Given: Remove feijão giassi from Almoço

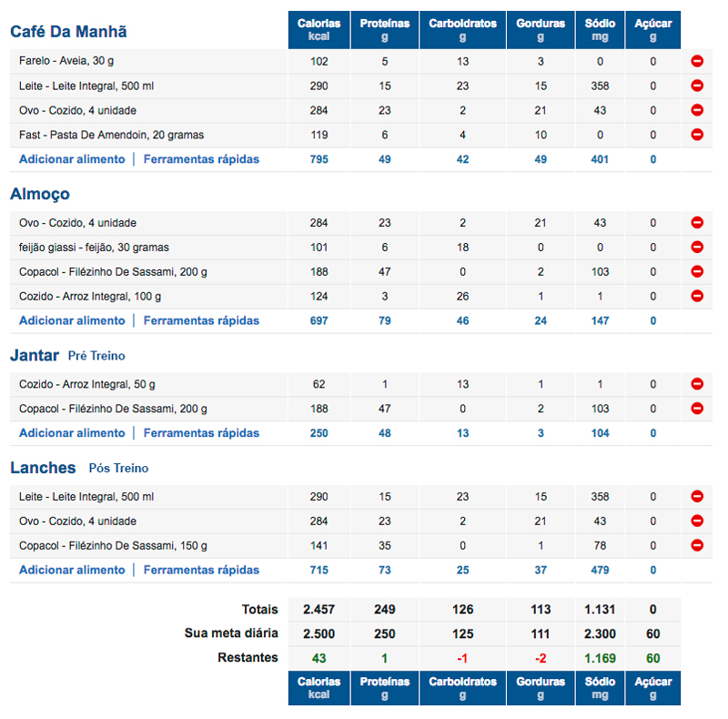Looking at the screenshot, I should pyautogui.click(x=697, y=247).
